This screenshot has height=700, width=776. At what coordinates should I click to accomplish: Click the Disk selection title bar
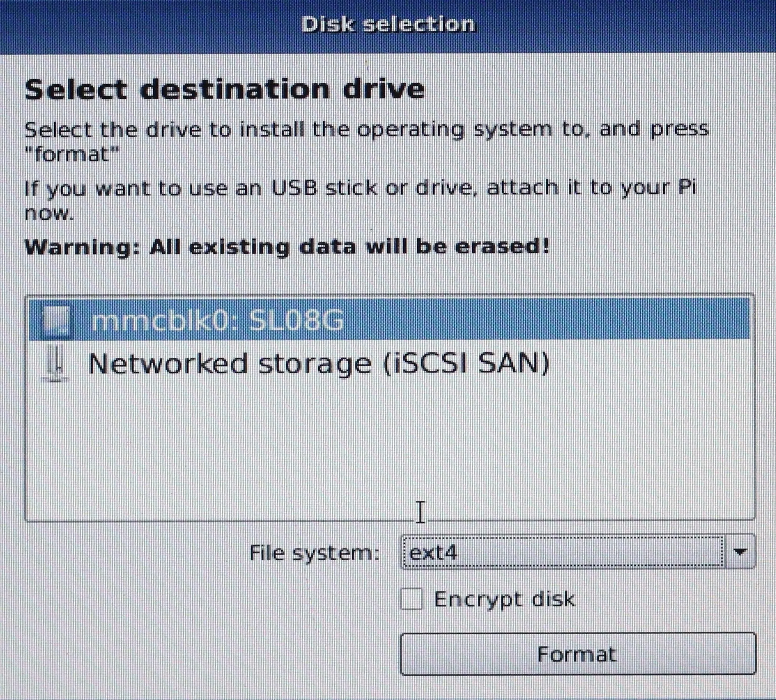click(x=388, y=26)
